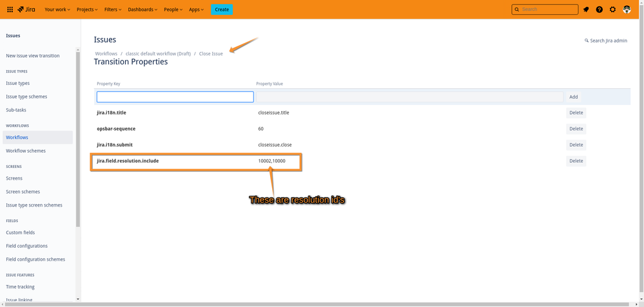This screenshot has width=644, height=307.
Task: Click the Add property button
Action: 574,97
